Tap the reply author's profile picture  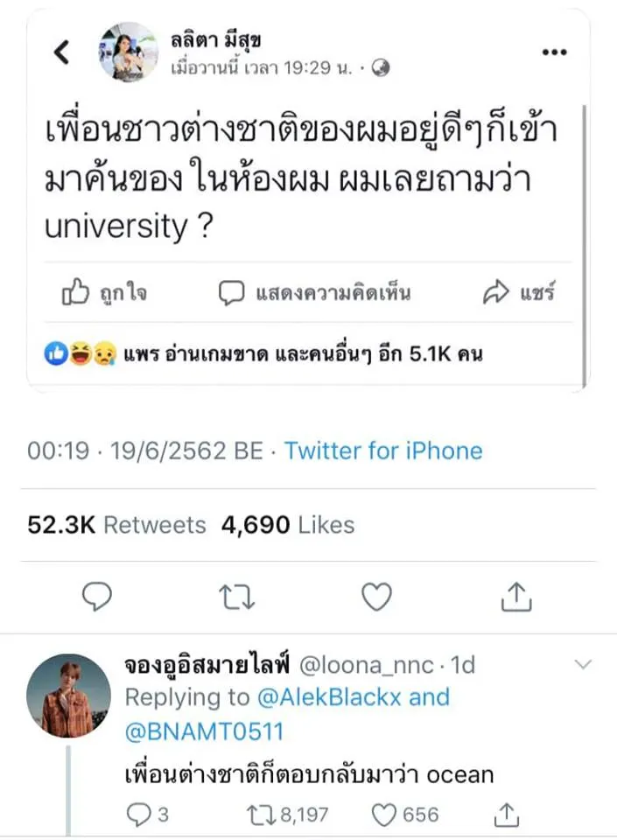(68, 696)
